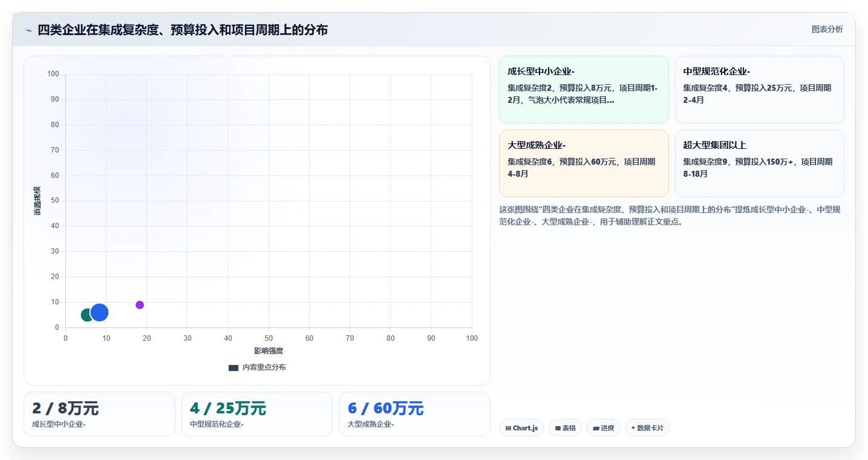Click the 覆盖规模 y-axis title
Screen dimensions: 868x460
pos(37,201)
